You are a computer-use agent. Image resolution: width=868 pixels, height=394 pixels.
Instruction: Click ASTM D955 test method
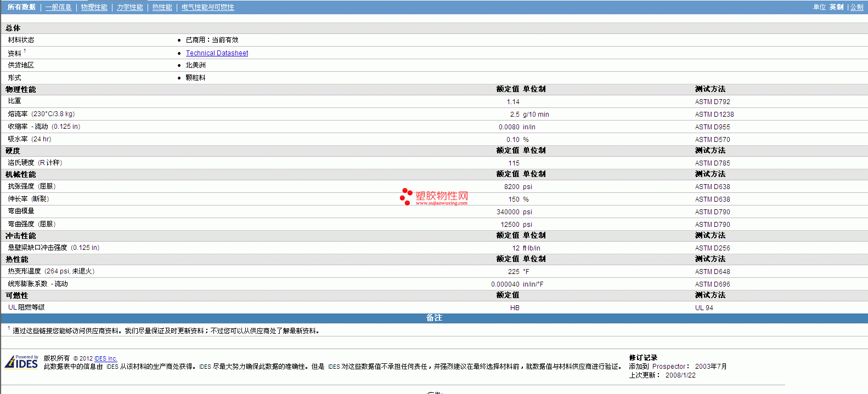click(x=712, y=127)
